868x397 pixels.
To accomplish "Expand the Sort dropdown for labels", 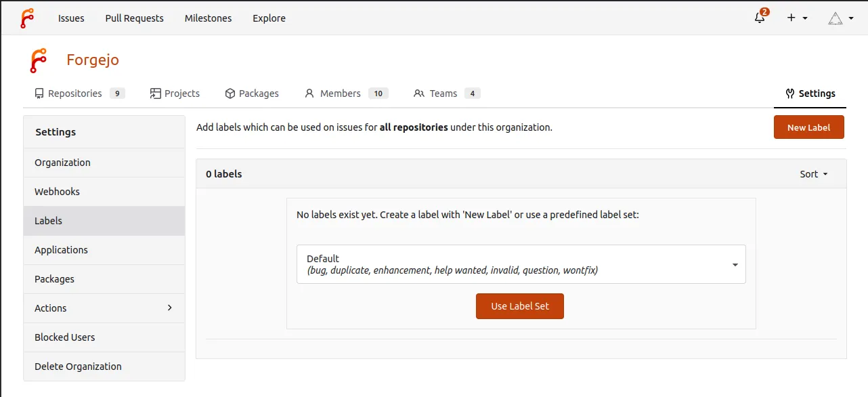I will (813, 174).
